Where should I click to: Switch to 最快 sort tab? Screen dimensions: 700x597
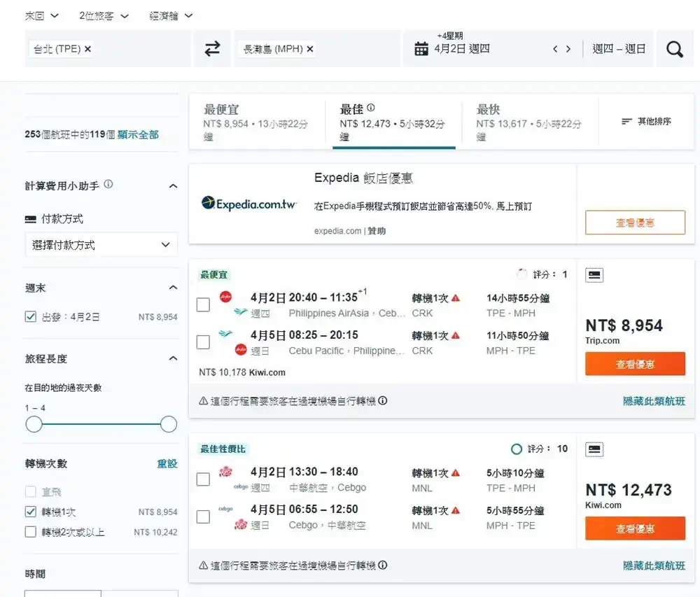click(x=530, y=122)
